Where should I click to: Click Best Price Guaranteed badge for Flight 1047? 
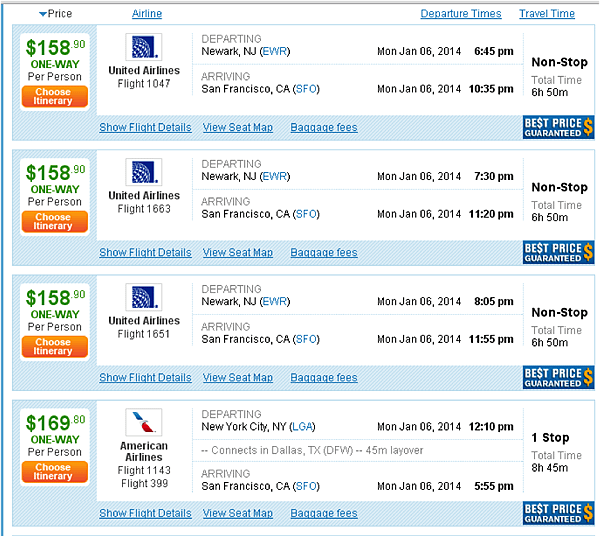558,127
